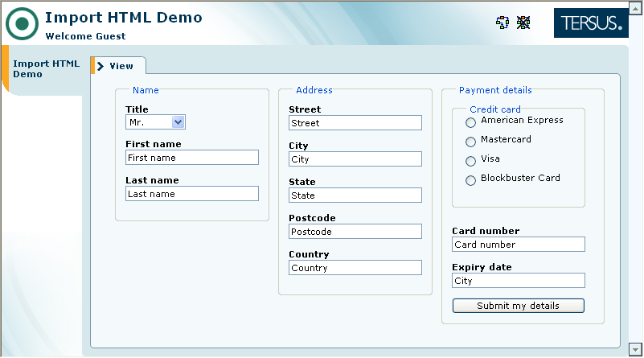644x358 pixels.
Task: Click into the First name field
Action: point(192,158)
